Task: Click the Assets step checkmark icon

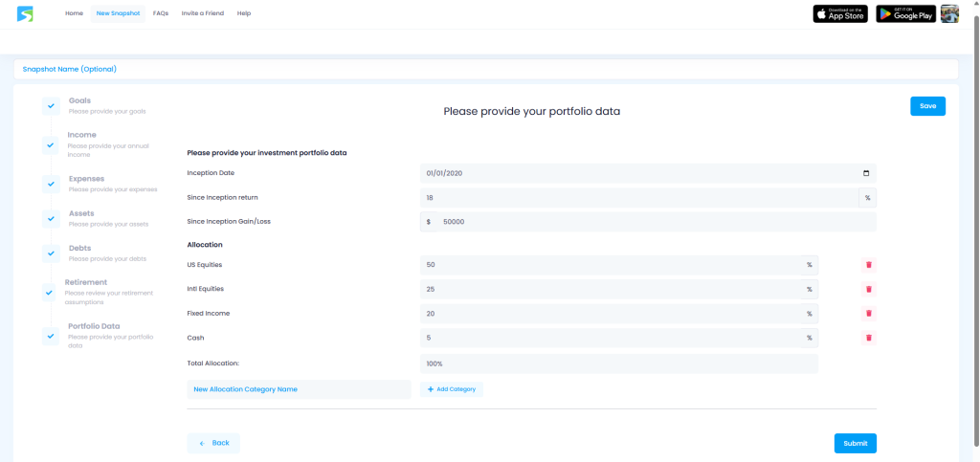Action: (x=51, y=218)
